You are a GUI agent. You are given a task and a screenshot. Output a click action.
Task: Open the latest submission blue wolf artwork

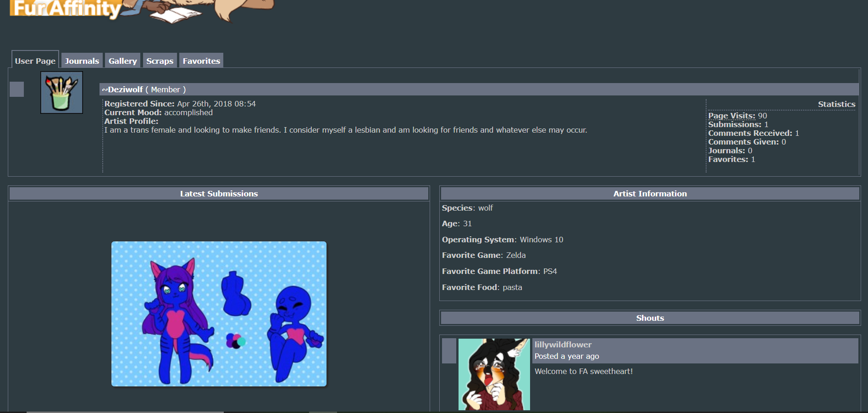219,314
